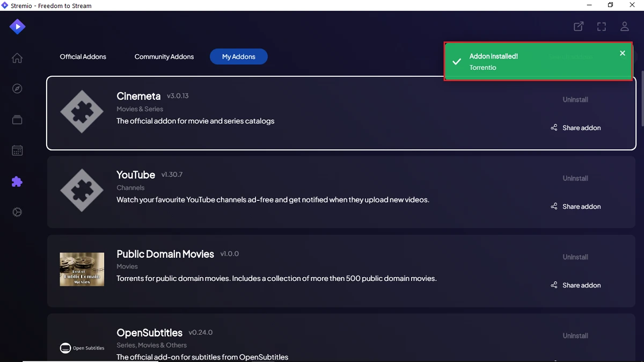Image resolution: width=644 pixels, height=362 pixels.
Task: Uninstall the YouTube addon
Action: [x=575, y=178]
